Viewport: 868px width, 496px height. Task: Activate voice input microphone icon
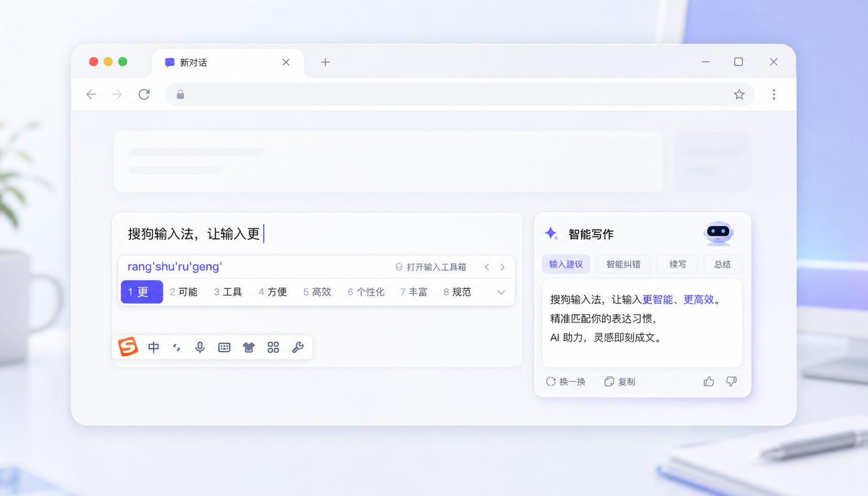pyautogui.click(x=200, y=347)
